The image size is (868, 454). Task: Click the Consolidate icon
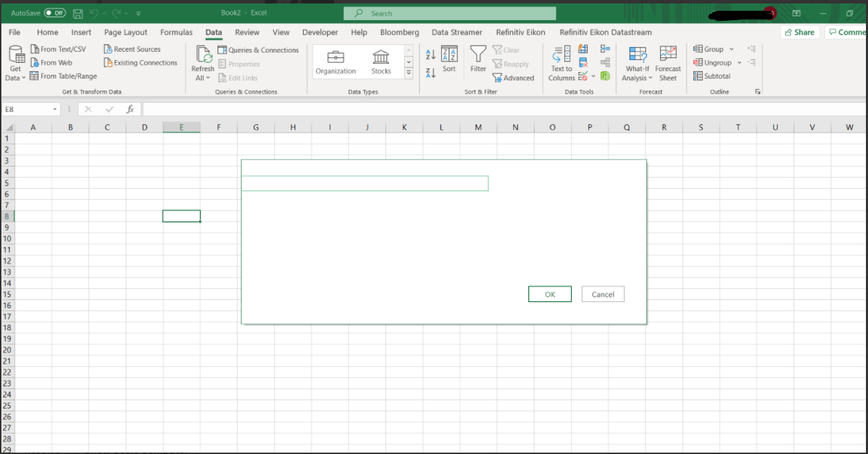tap(605, 49)
